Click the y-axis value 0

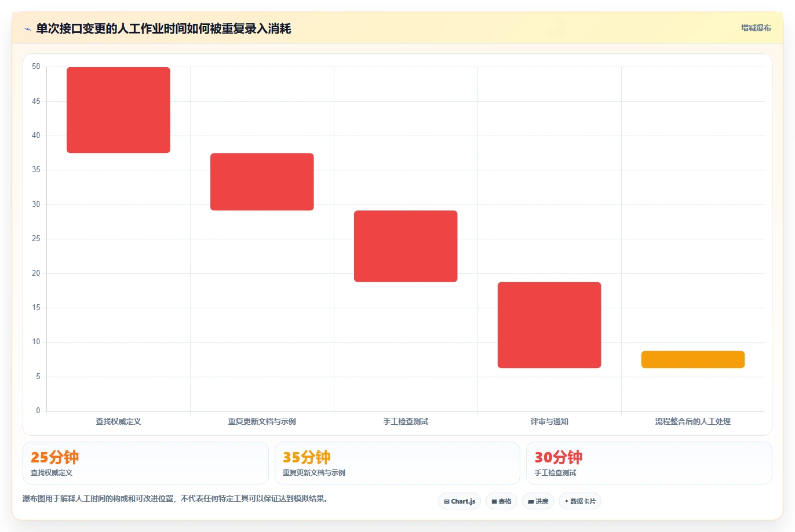pos(38,411)
